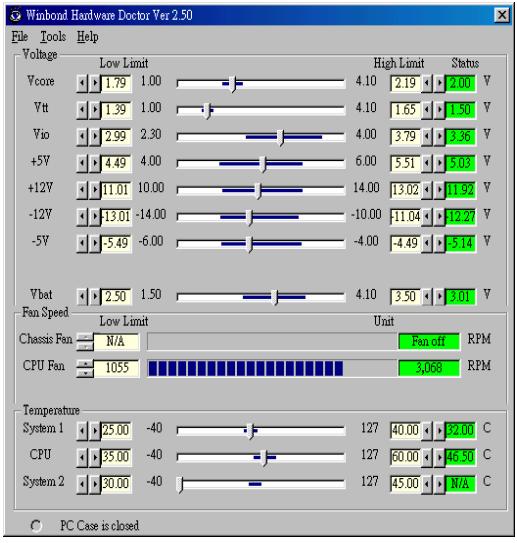
Task: Click the CPU Fan low limit up arrow
Action: [85, 364]
